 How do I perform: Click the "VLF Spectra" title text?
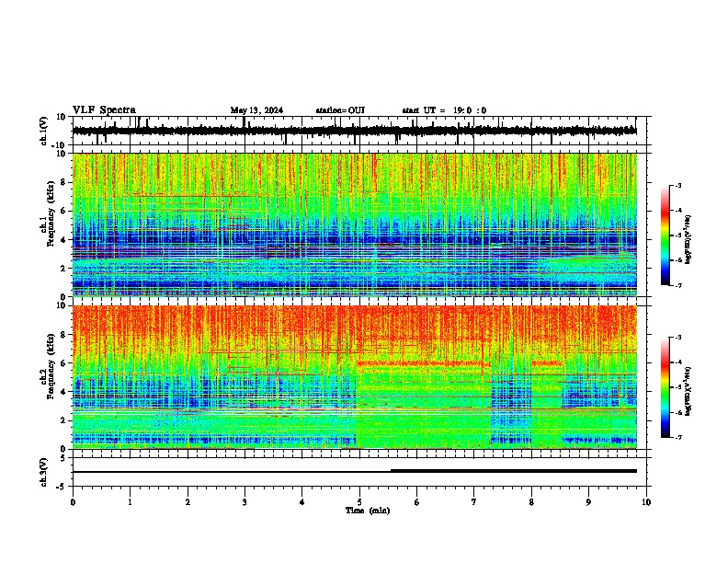pyautogui.click(x=104, y=110)
